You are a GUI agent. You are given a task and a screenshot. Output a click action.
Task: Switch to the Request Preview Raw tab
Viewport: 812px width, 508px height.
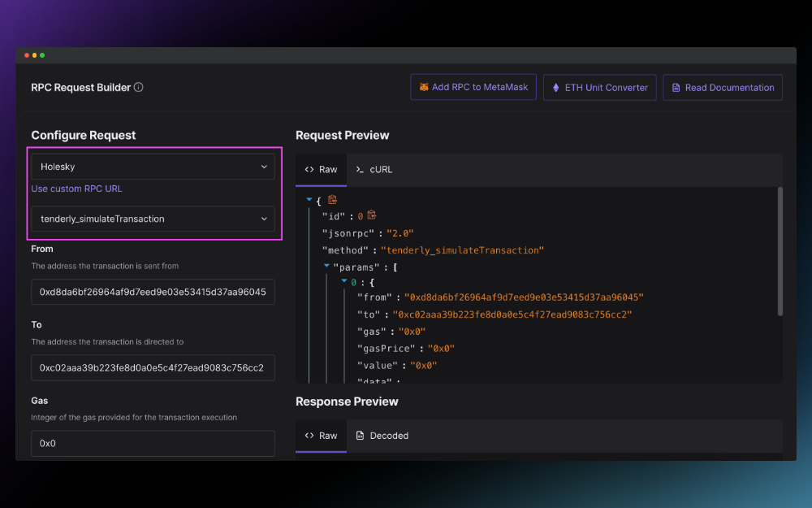coord(321,170)
